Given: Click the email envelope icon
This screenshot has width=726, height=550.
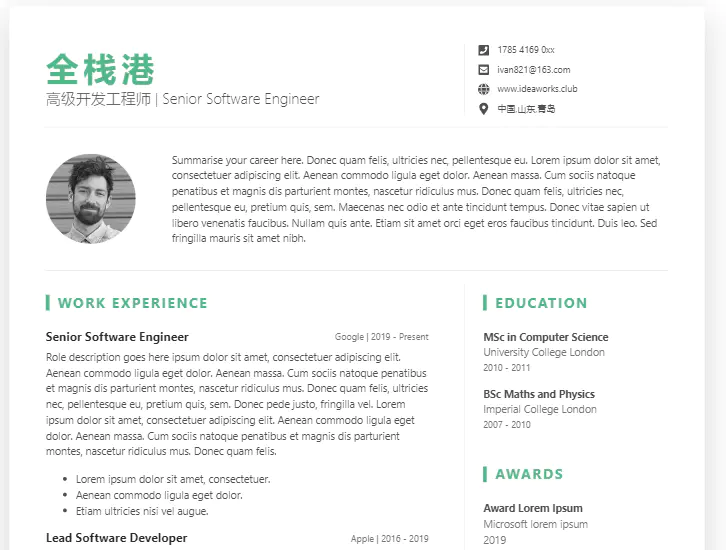Looking at the screenshot, I should click(x=484, y=70).
